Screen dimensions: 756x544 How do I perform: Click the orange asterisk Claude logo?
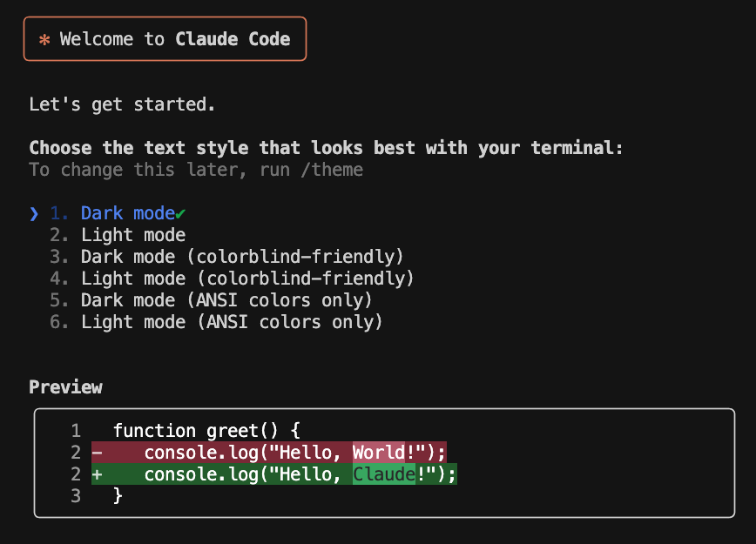point(44,39)
